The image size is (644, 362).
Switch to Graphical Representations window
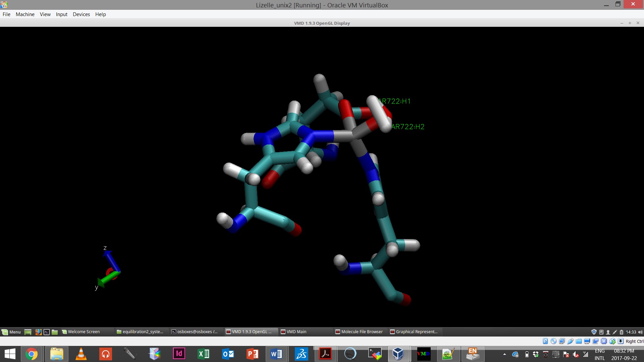coord(416,332)
